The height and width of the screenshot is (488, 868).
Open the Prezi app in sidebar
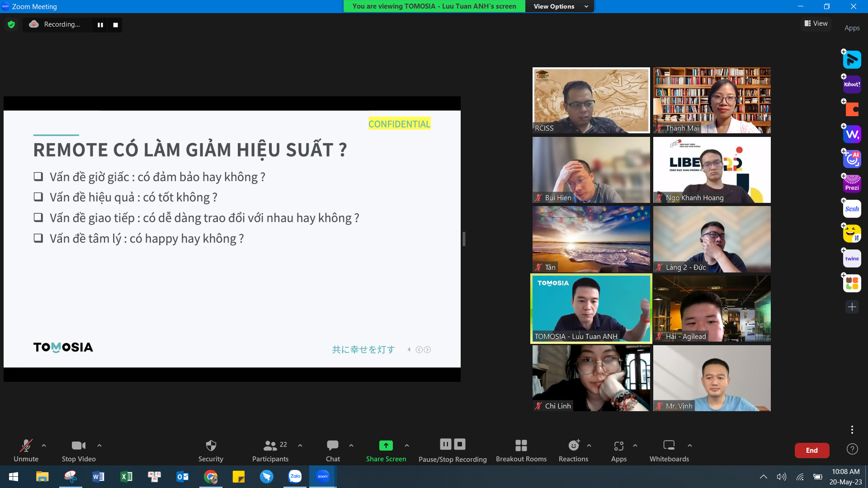point(852,184)
